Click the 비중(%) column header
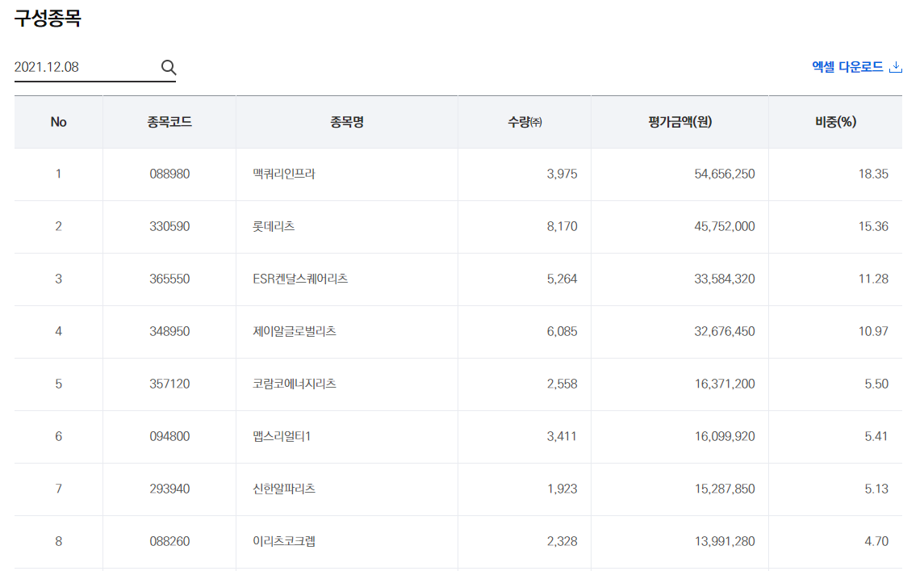The image size is (924, 571). (x=835, y=122)
